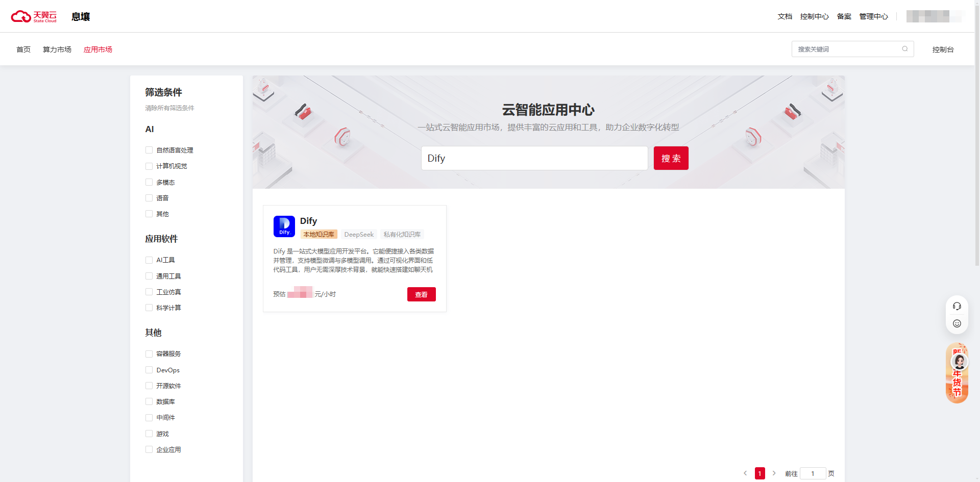
Task: Open the customer service headset icon
Action: [x=957, y=306]
